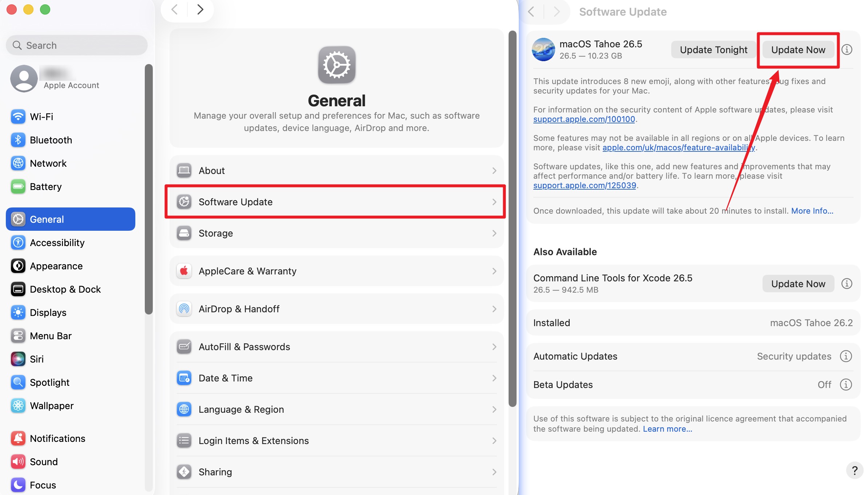Viewport: 868px width, 495px height.
Task: Click the Spotlight sidebar icon
Action: point(18,382)
